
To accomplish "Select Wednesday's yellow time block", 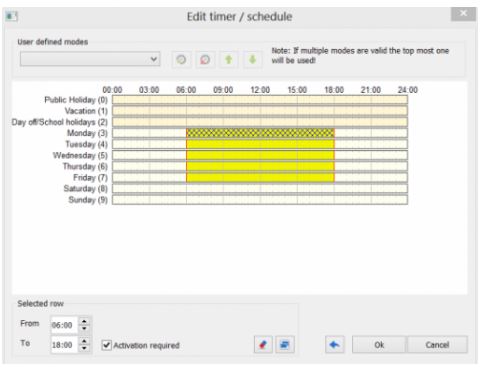I will (x=260, y=155).
